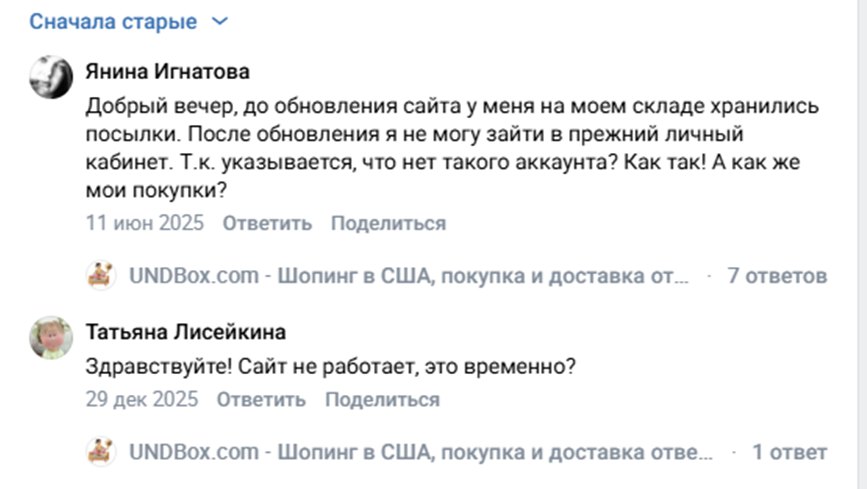This screenshot has height=489, width=867.
Task: Open the "Сначала старые" sort dropdown
Action: (x=113, y=21)
